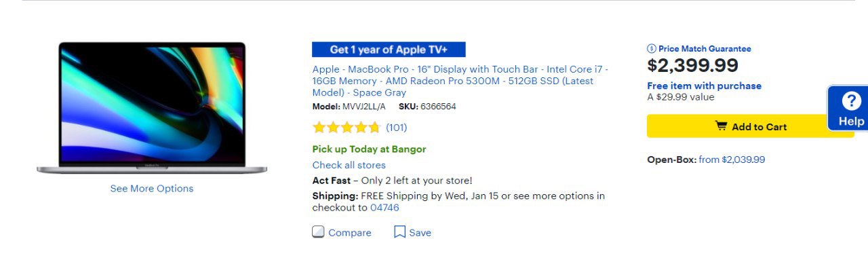Click the MacBook Pro product image

pyautogui.click(x=152, y=108)
